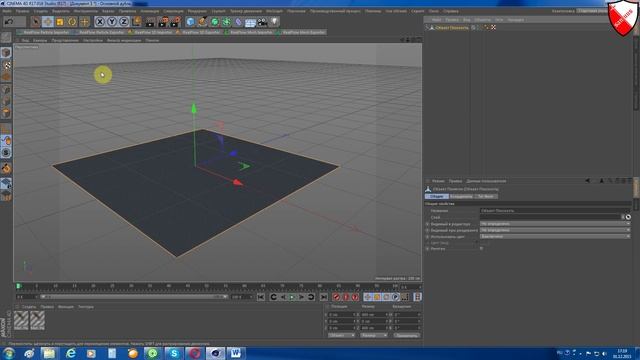This screenshot has height=360, width=640.
Task: Open the Размер coordinate dropdown
Action: click(x=373, y=336)
